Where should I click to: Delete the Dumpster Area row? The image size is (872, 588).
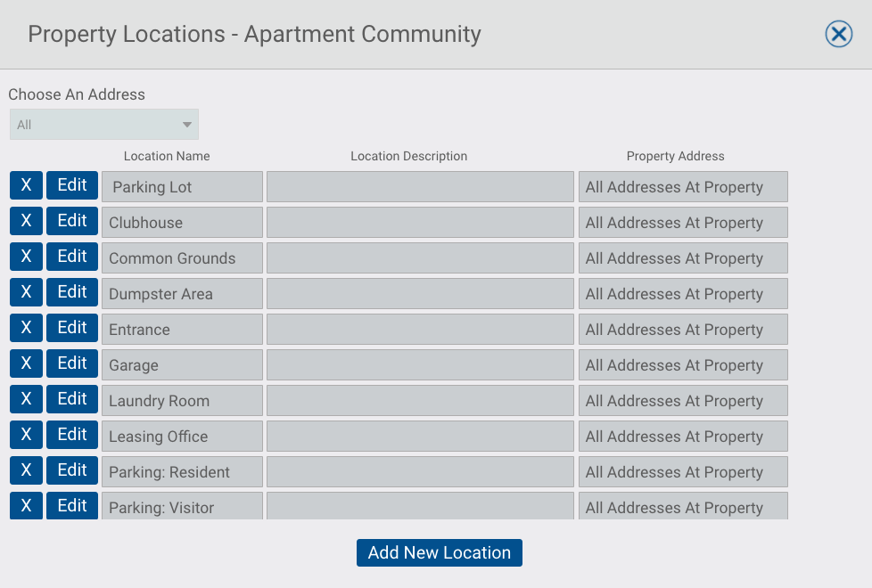(x=26, y=292)
